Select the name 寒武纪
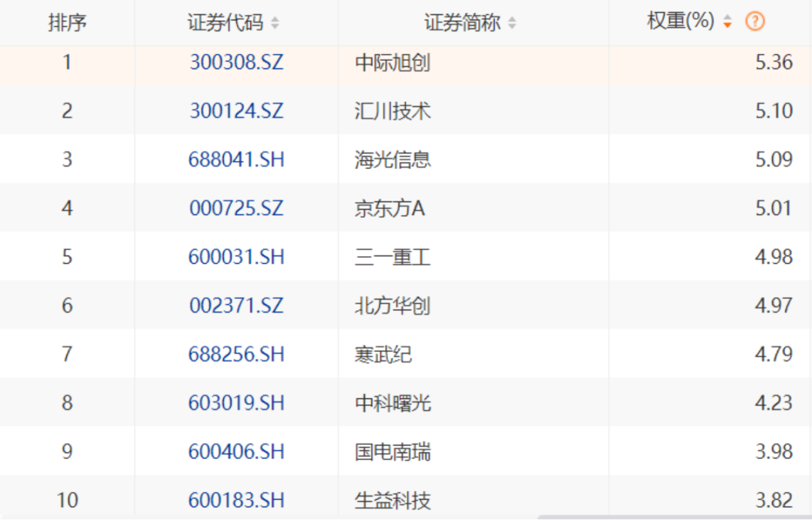Viewport: 812px width, 520px height. 383,355
